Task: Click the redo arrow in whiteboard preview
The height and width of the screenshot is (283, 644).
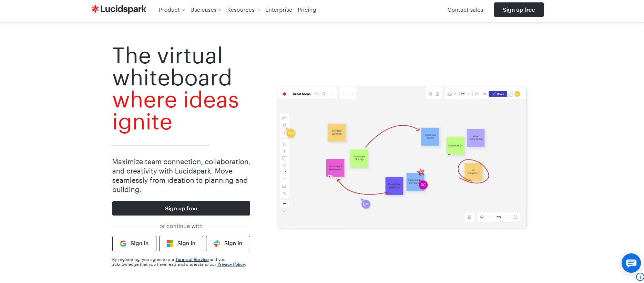Action: [x=351, y=94]
